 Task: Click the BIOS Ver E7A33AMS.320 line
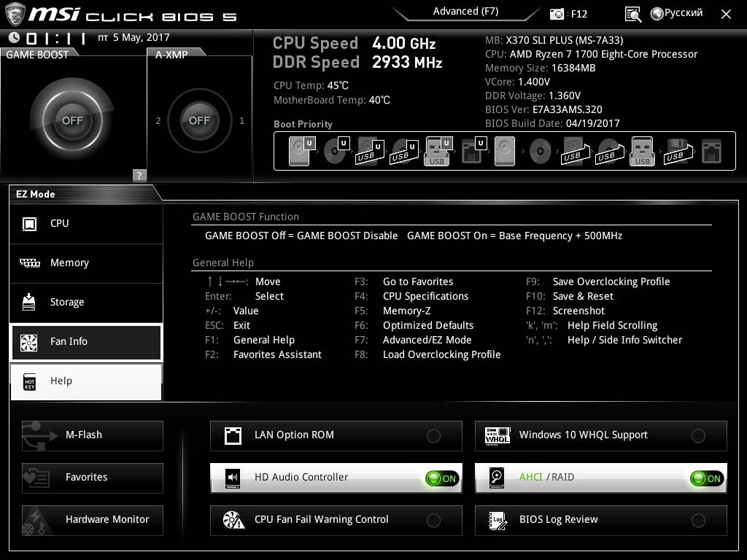(x=543, y=109)
